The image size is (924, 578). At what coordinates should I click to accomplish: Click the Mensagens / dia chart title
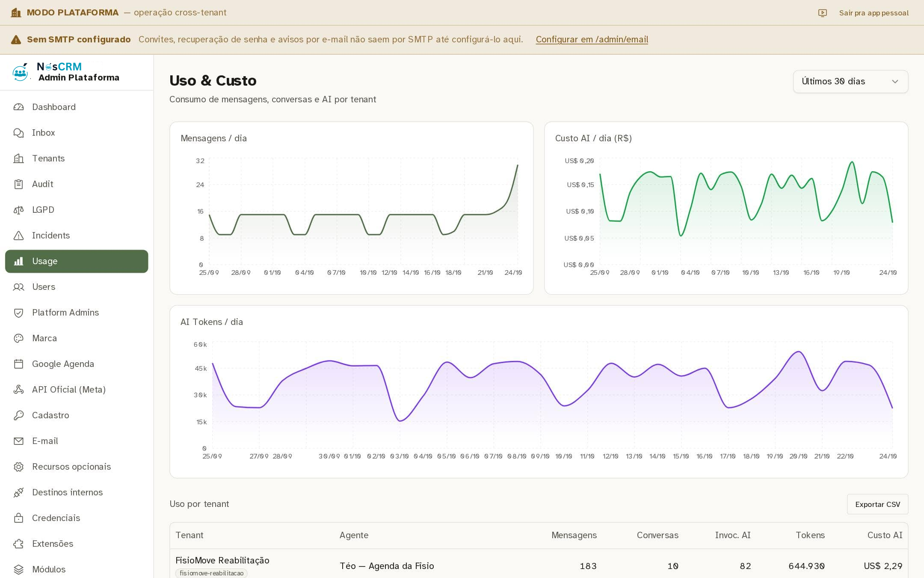[213, 138]
